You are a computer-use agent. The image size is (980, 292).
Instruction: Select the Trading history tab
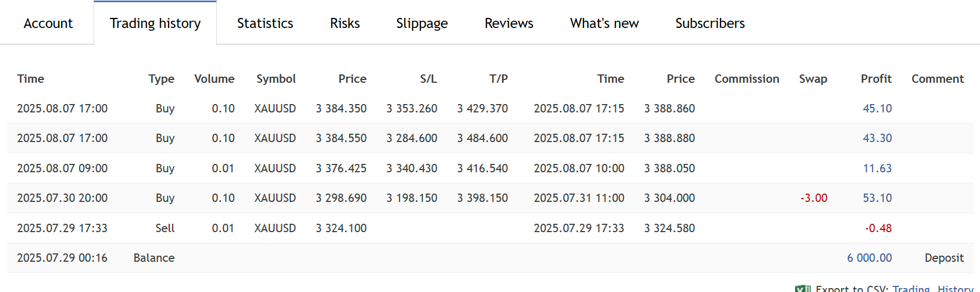155,23
